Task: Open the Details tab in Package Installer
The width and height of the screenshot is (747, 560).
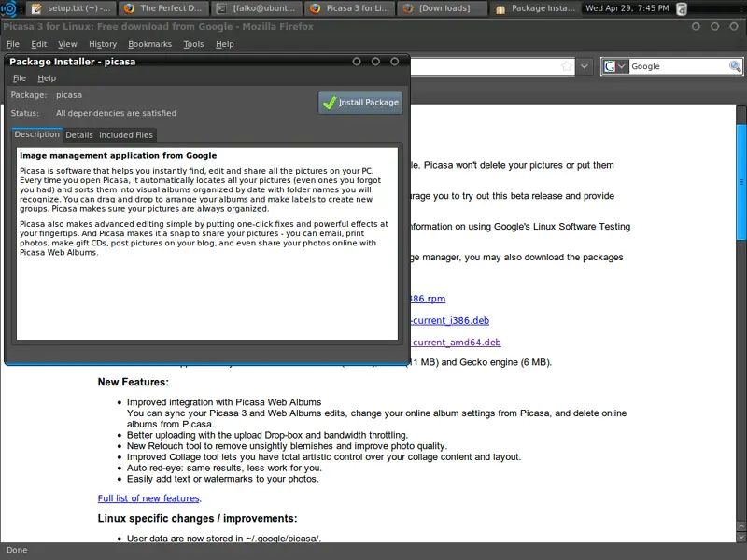Action: (79, 135)
